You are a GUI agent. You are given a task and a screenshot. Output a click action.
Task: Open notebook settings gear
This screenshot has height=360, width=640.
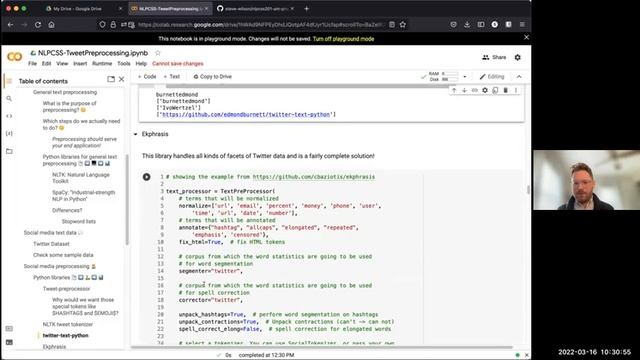pos(518,58)
